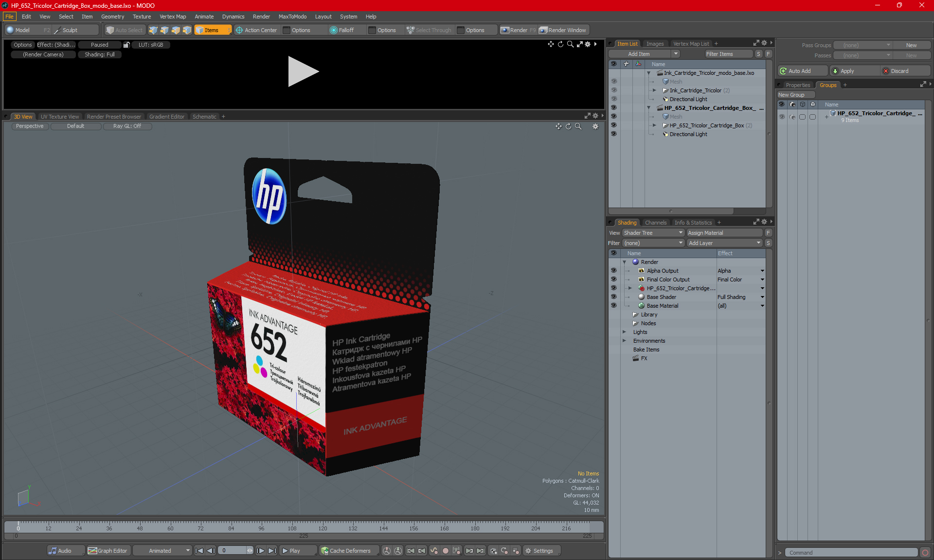
Task: Click record keyframe circle icon
Action: click(445, 551)
